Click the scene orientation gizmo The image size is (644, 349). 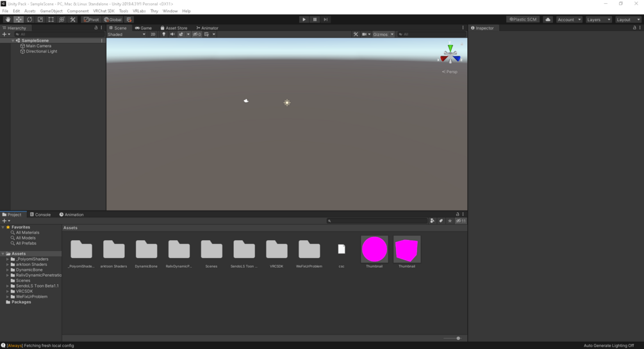tap(450, 54)
